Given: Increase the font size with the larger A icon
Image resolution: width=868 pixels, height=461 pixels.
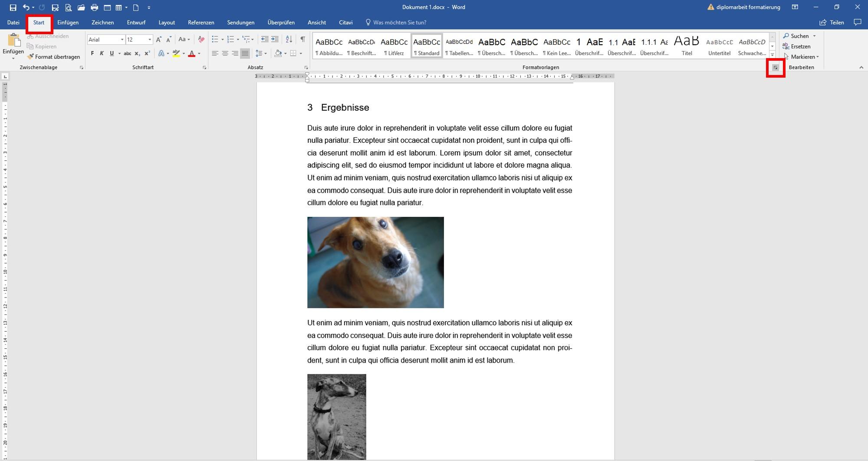Looking at the screenshot, I should [x=159, y=39].
